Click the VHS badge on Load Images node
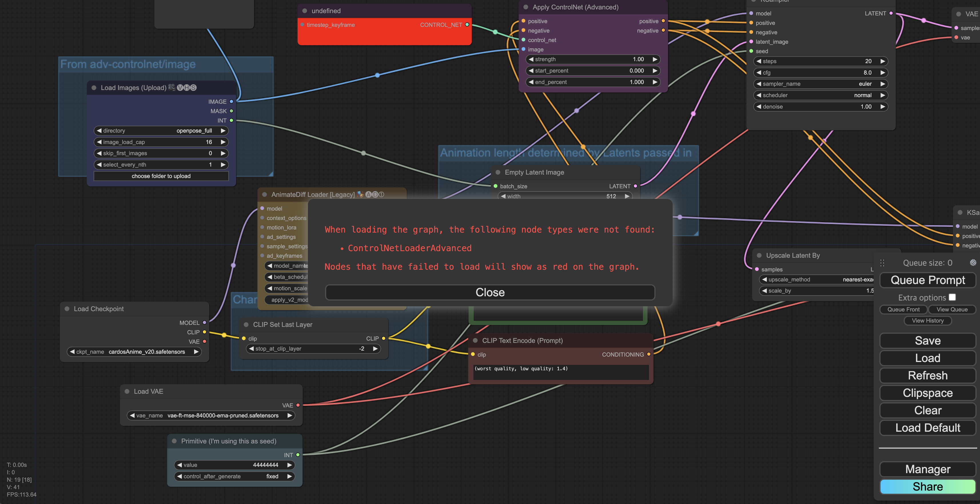 click(x=186, y=88)
